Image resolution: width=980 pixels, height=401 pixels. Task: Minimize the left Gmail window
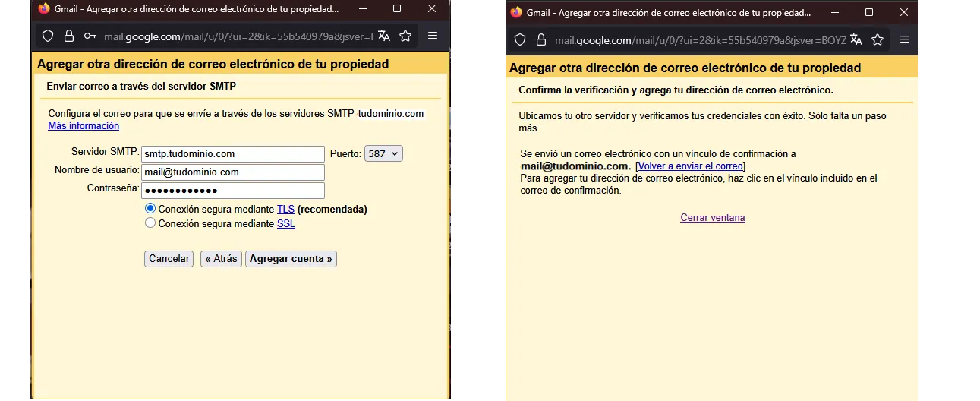coord(363,9)
